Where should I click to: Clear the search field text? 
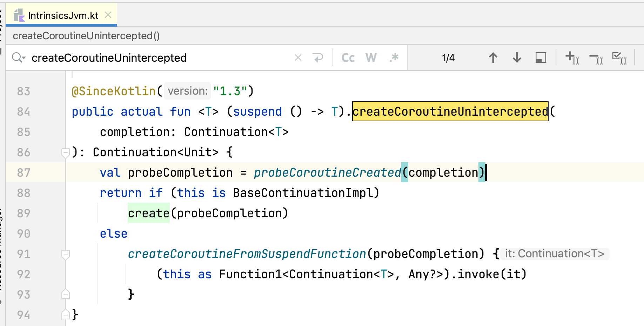coord(298,57)
